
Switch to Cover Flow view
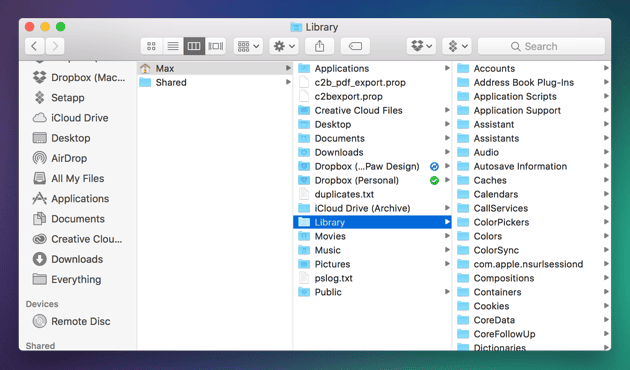pos(215,46)
